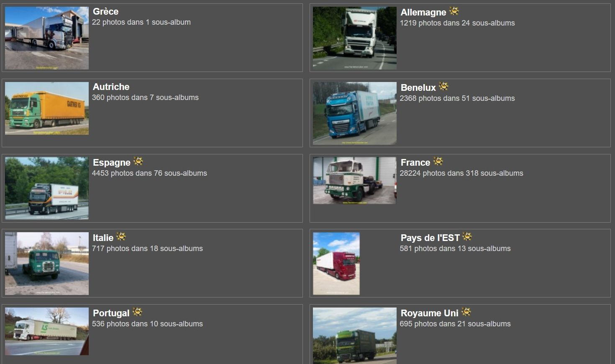Click the star badge next to Benelux
Viewport: 615px width, 364px height.
point(443,87)
